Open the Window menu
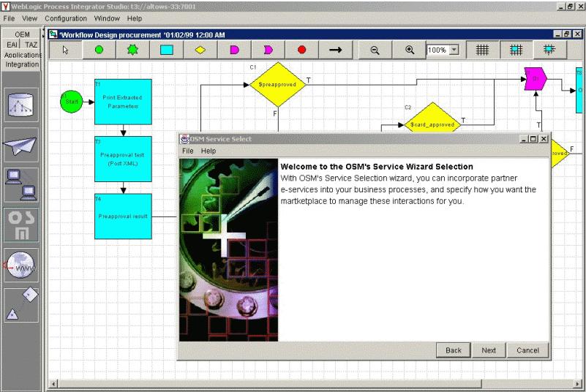Image resolution: width=586 pixels, height=392 pixels. (107, 18)
